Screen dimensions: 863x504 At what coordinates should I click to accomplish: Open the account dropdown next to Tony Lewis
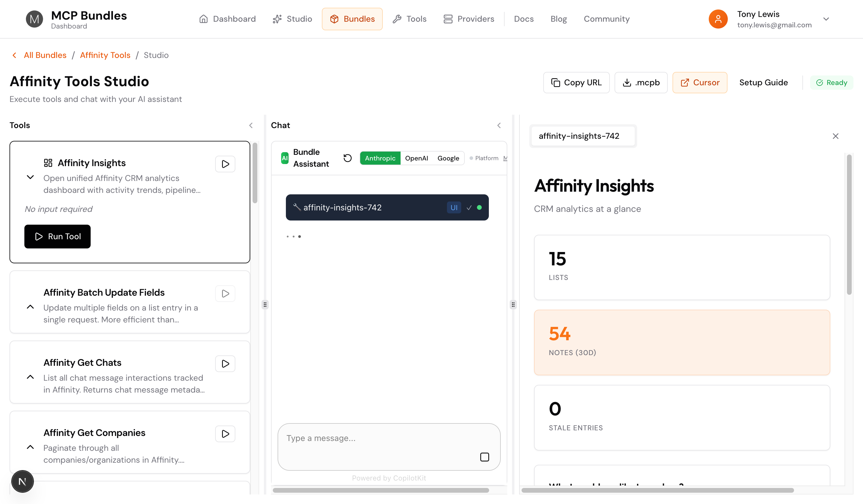[826, 19]
